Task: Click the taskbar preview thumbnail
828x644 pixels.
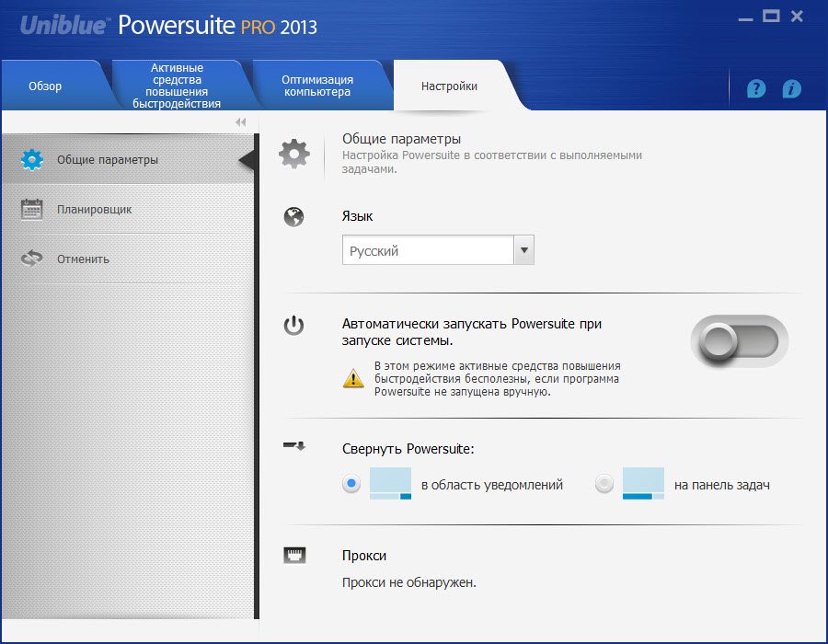Action: click(643, 484)
